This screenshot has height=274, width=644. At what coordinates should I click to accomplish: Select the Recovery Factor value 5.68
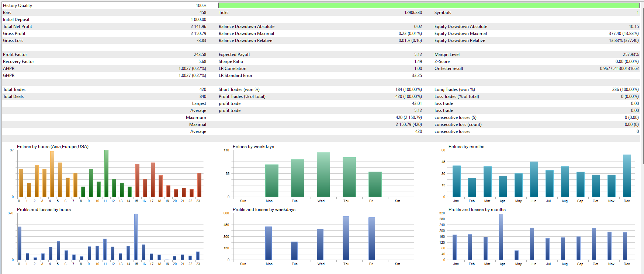tap(202, 62)
